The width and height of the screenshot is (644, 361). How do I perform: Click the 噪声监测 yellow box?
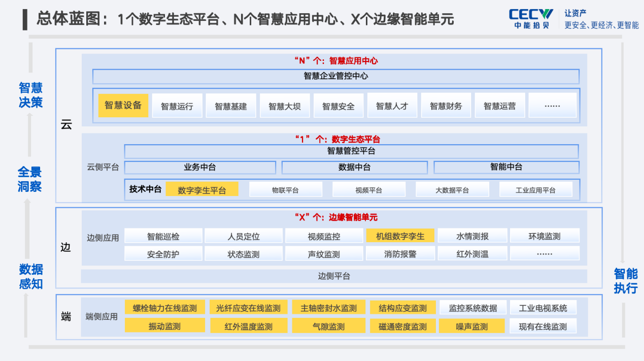tap(472, 326)
